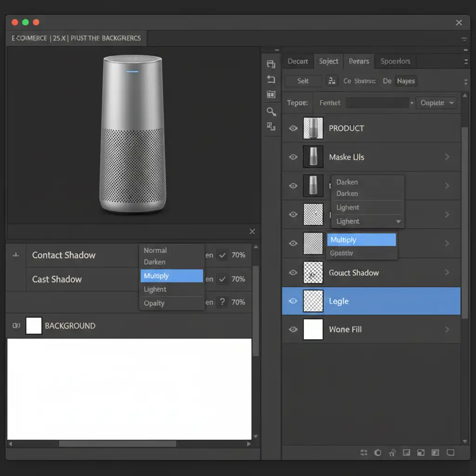476x476 pixels.
Task: Click the circular mask icon in bottom bar
Action: [377, 452]
